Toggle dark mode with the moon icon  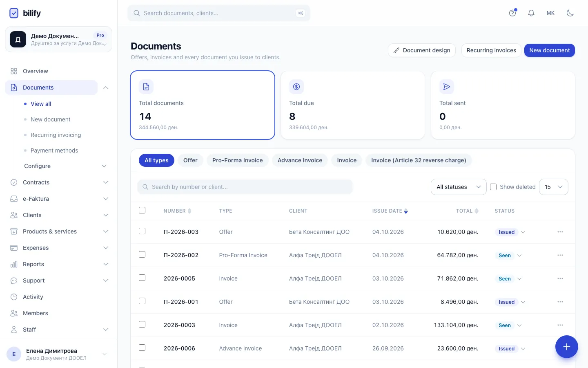pyautogui.click(x=570, y=13)
